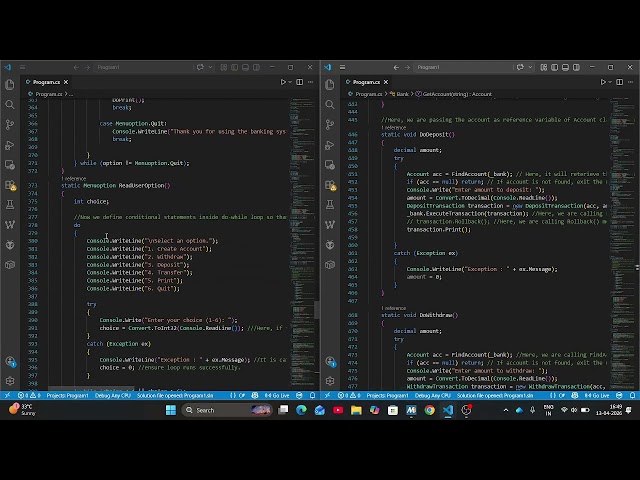Click command center search in right window

pyautogui.click(x=462, y=67)
